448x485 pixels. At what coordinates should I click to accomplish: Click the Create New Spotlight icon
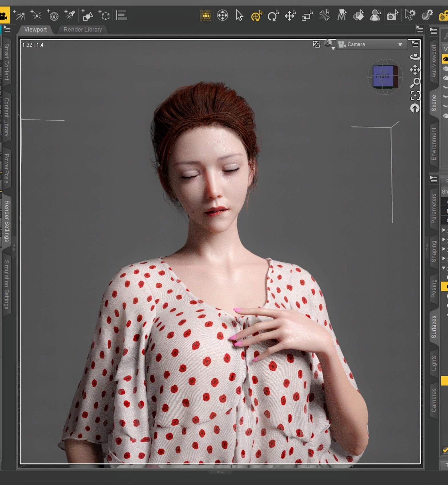click(70, 15)
